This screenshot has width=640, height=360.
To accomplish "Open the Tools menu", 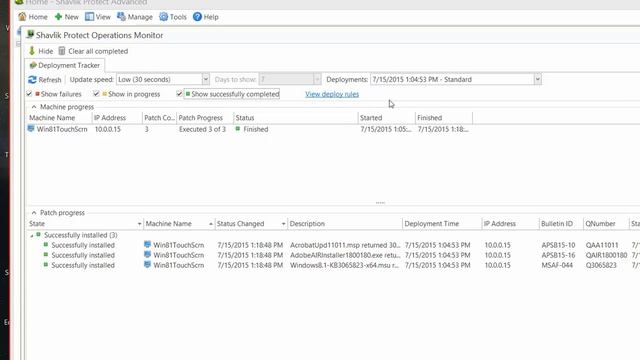I will [x=173, y=17].
